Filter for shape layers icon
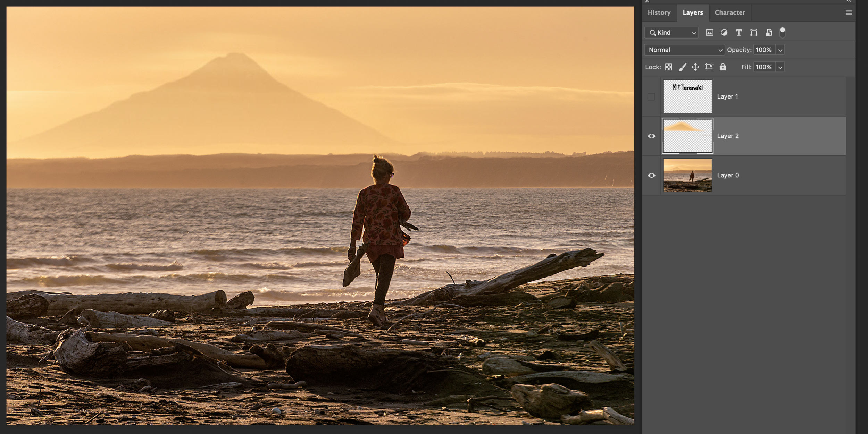The image size is (868, 434). pos(753,33)
